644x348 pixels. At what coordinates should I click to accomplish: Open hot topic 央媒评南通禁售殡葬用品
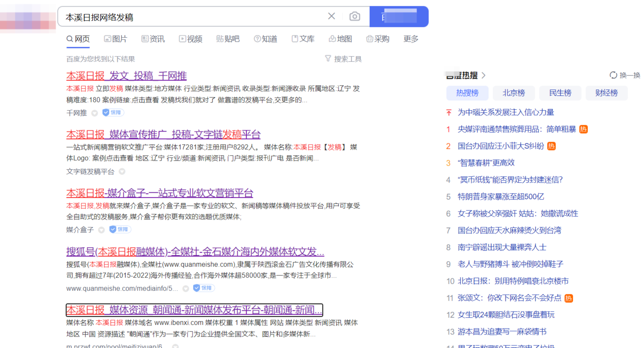(x=517, y=129)
